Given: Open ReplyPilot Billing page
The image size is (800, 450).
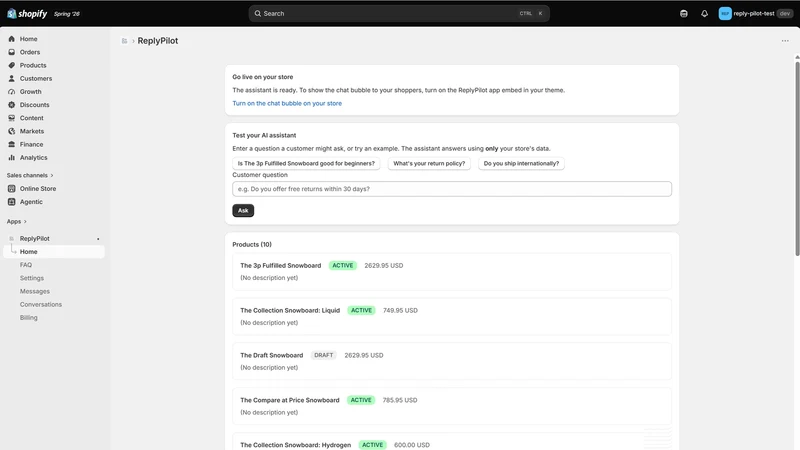Looking at the screenshot, I should click(x=29, y=317).
